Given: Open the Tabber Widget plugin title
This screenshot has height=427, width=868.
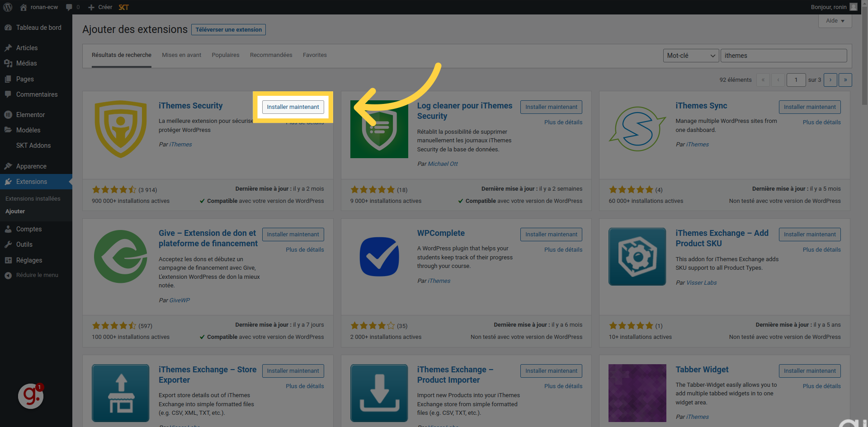Looking at the screenshot, I should pyautogui.click(x=702, y=370).
